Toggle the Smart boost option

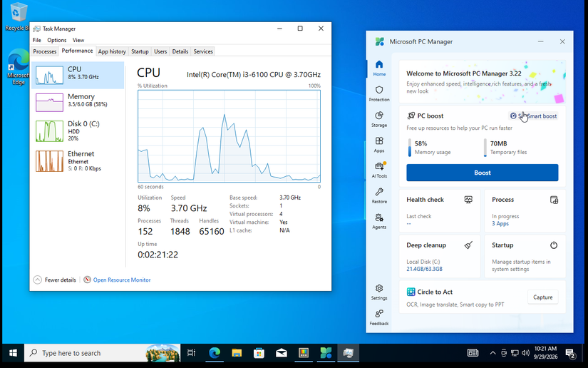tap(534, 116)
